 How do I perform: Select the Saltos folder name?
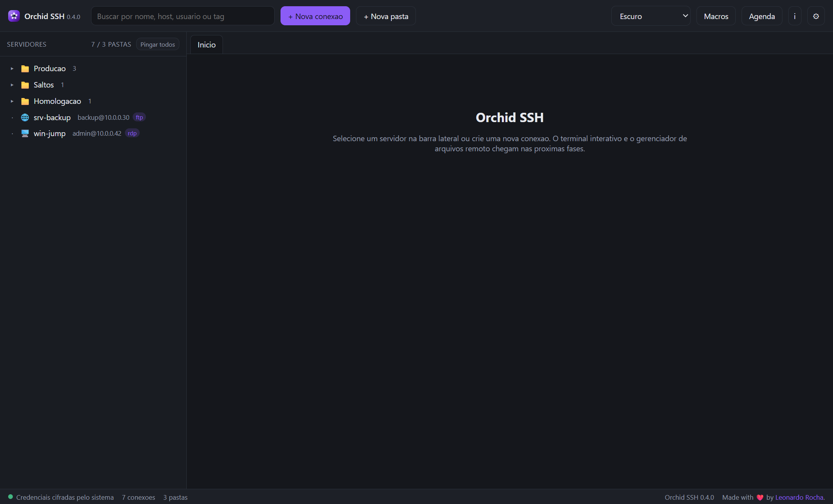(44, 85)
